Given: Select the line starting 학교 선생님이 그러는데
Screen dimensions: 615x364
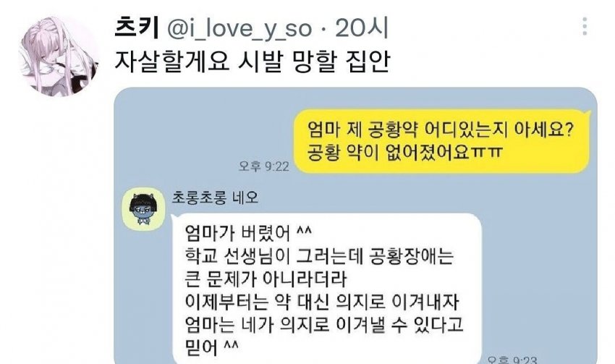Looking at the screenshot, I should pos(319,255).
